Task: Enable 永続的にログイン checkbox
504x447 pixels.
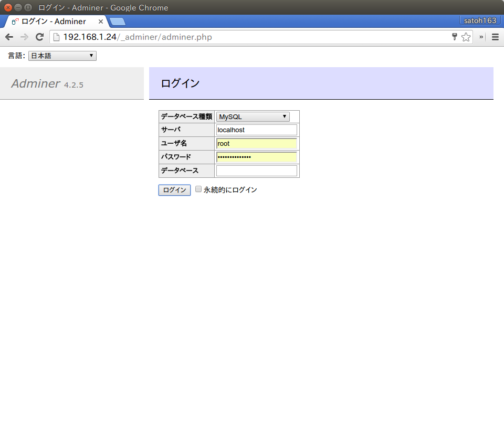Action: 198,189
